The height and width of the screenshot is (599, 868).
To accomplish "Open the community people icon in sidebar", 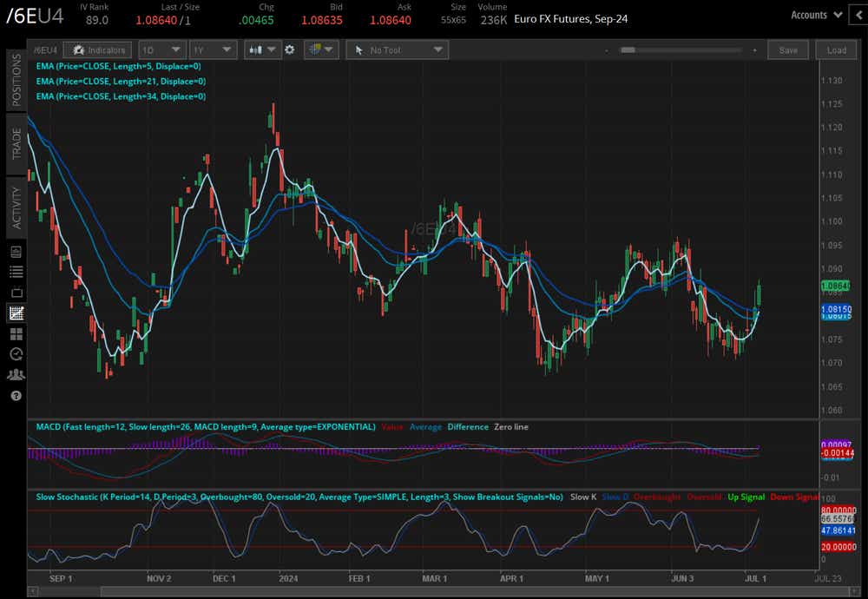I will 16,375.
